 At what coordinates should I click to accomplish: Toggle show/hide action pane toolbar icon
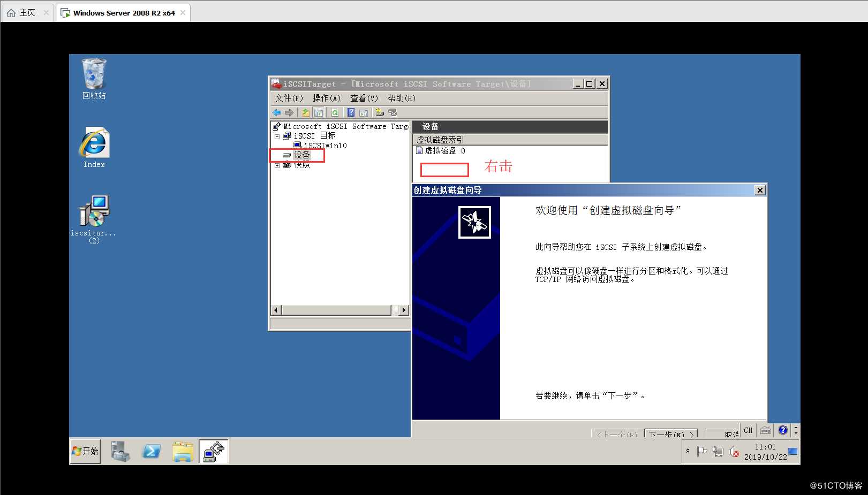tap(364, 112)
